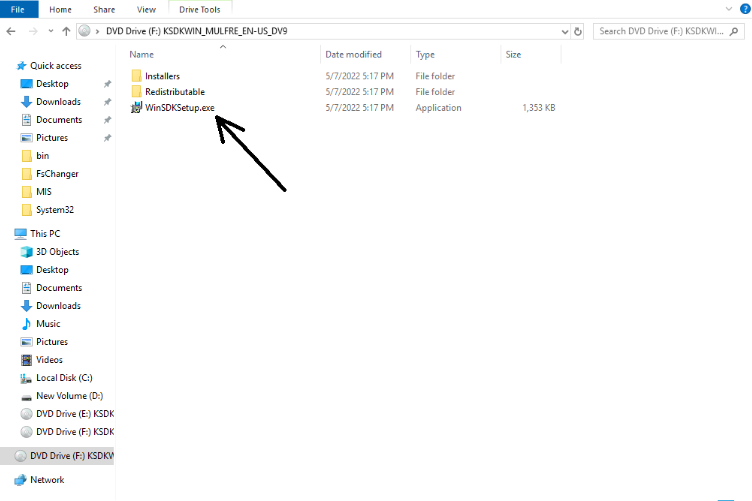Click the search magnifier icon
Image resolution: width=752 pixels, height=501 pixels.
(734, 31)
